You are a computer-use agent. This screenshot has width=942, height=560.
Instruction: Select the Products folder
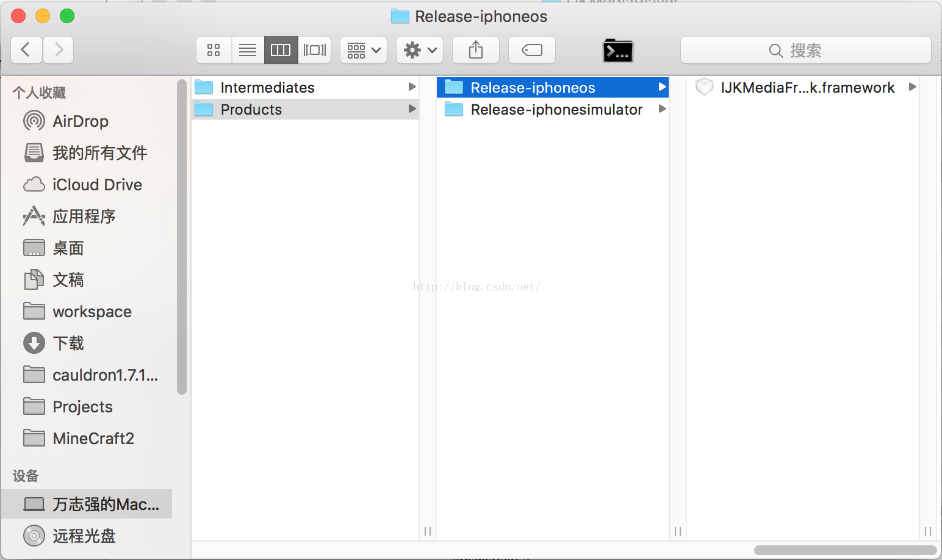coord(305,109)
